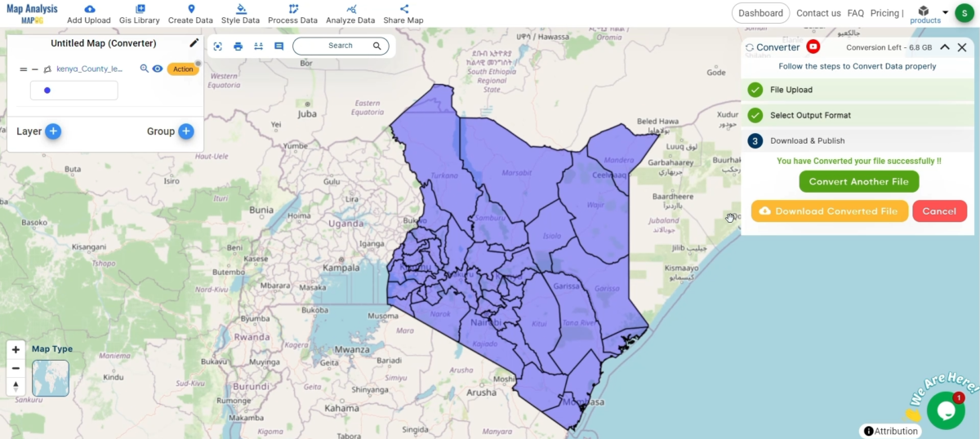Image resolution: width=980 pixels, height=439 pixels.
Task: Toggle visibility of kenya_County layer
Action: tap(158, 69)
